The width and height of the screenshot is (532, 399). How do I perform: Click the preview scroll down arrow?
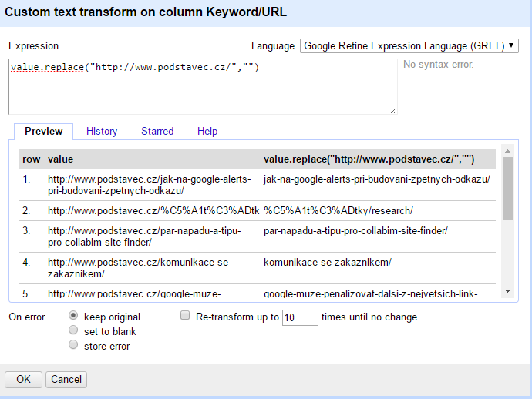pos(507,291)
